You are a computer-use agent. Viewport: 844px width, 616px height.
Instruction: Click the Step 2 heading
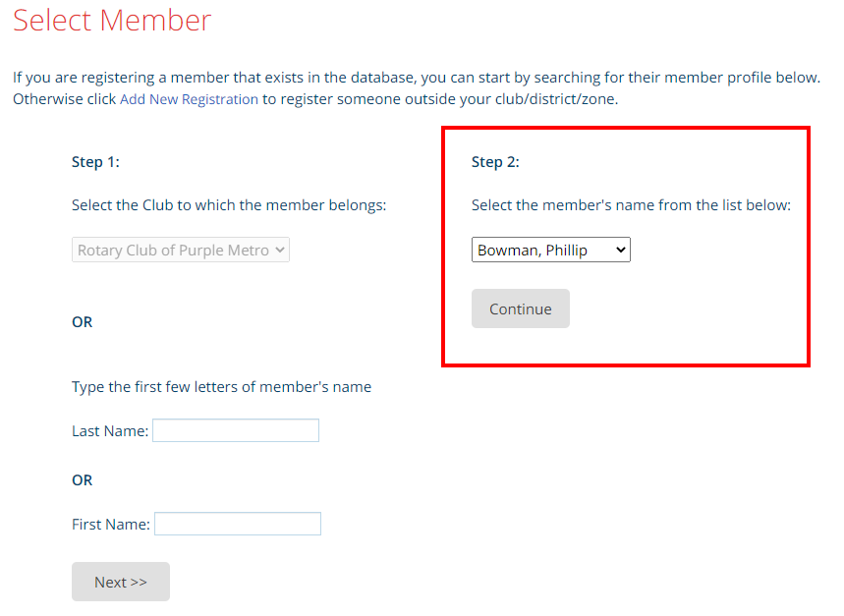tap(495, 162)
